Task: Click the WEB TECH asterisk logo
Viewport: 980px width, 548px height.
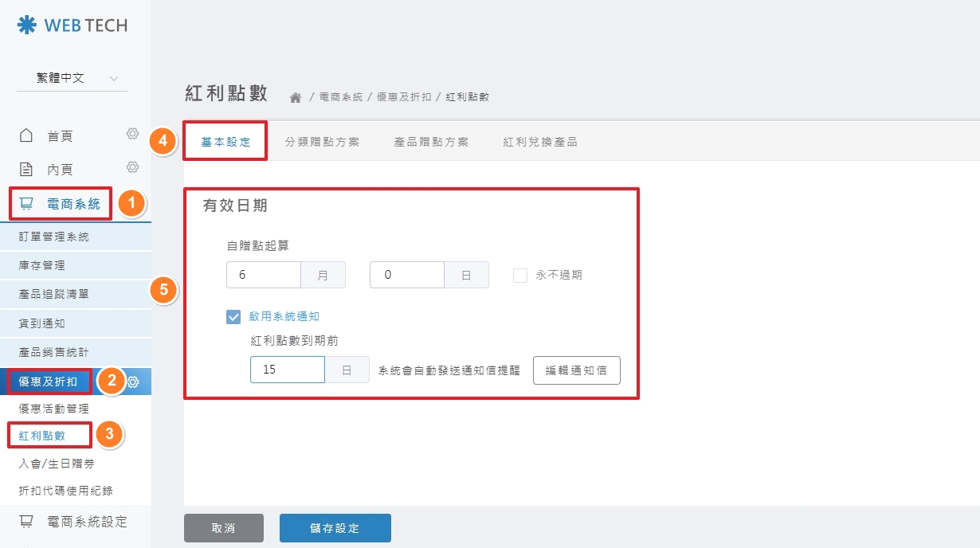Action: [29, 25]
